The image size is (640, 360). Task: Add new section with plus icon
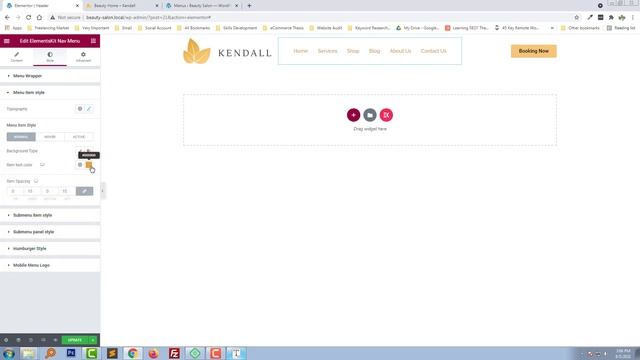click(353, 115)
